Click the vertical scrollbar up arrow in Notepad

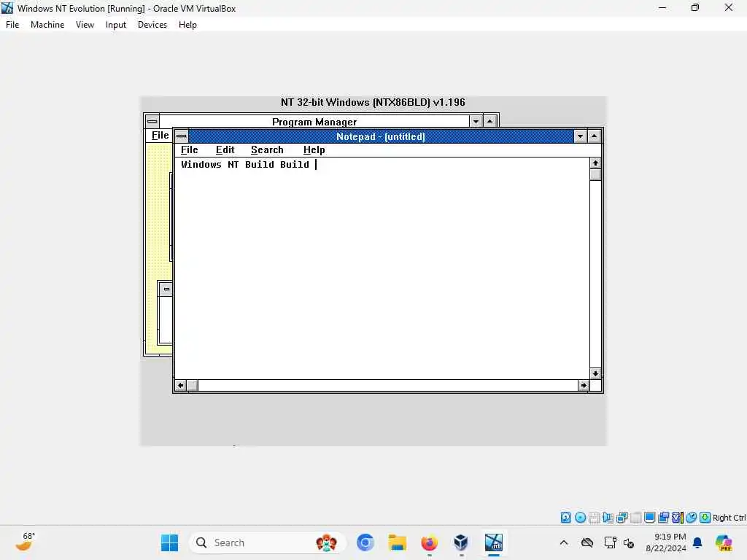point(595,163)
